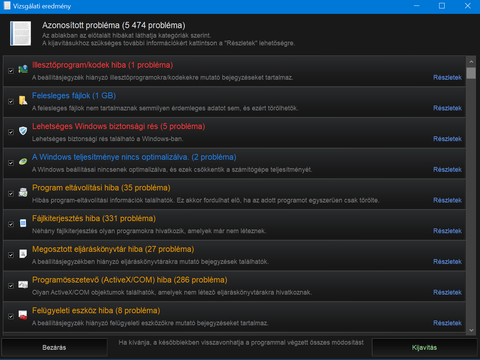Select Lehetséges Windows biztonsági rés (5 probléma) title
480x360 pixels.
tap(118, 126)
